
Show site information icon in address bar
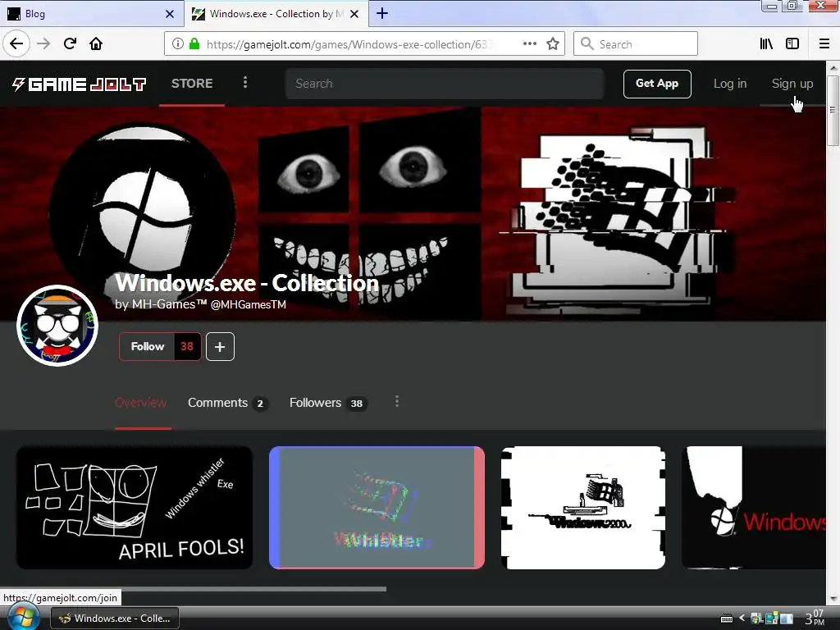[178, 44]
